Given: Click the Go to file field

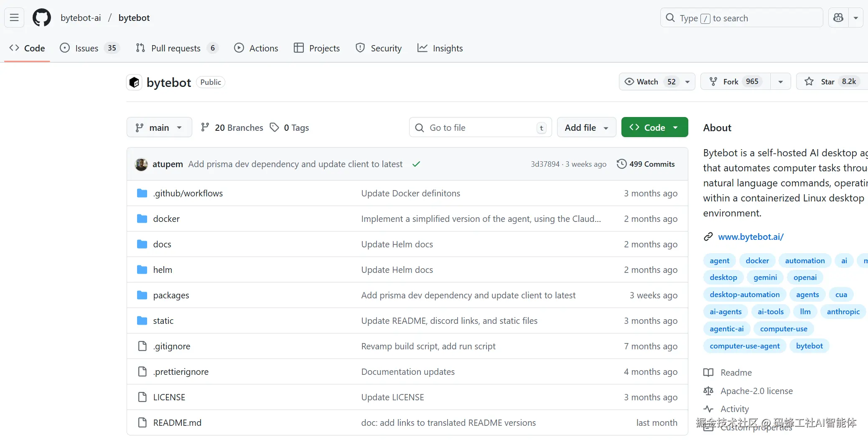Looking at the screenshot, I should 480,127.
